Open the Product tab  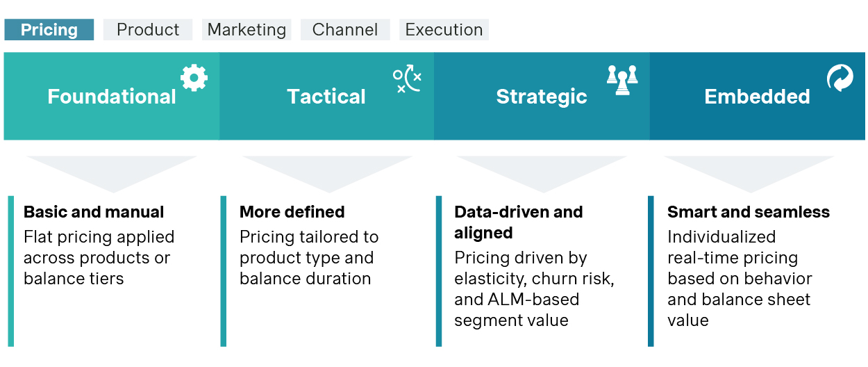(x=148, y=30)
